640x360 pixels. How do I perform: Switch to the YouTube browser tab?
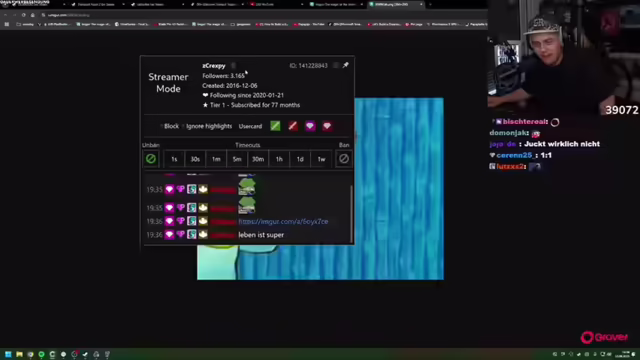(277, 4)
